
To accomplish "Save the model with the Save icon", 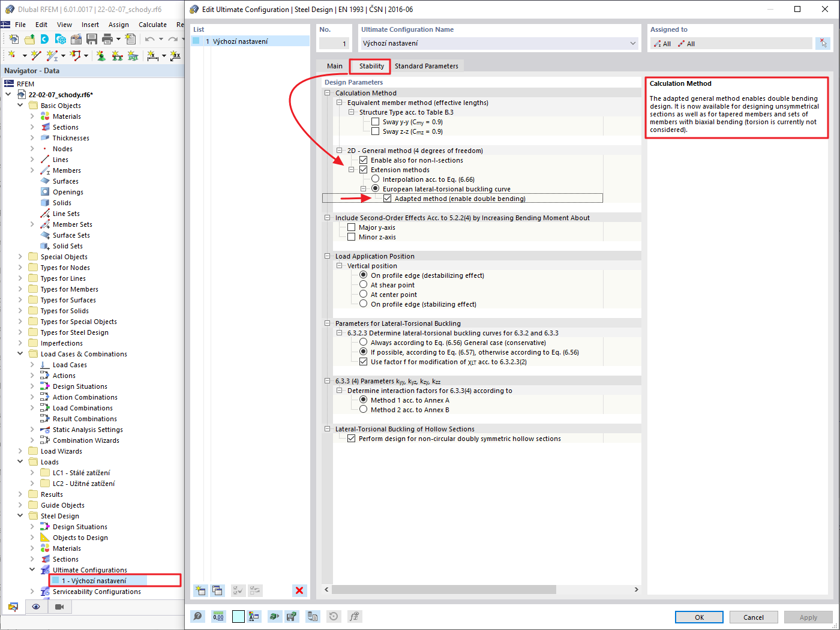I will pos(91,39).
